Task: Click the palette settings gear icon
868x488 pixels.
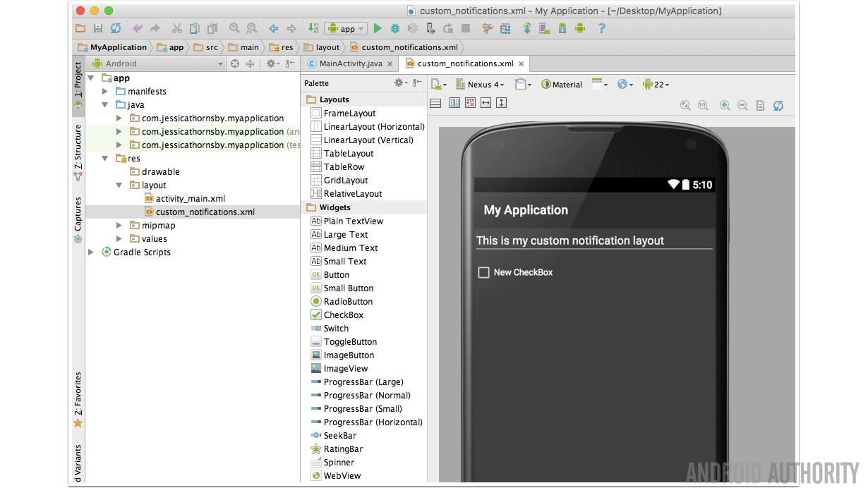Action: tap(399, 83)
